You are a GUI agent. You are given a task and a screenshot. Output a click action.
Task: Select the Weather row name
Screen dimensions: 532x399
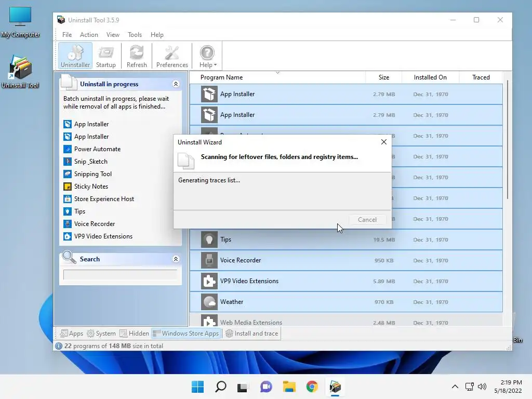pyautogui.click(x=232, y=302)
